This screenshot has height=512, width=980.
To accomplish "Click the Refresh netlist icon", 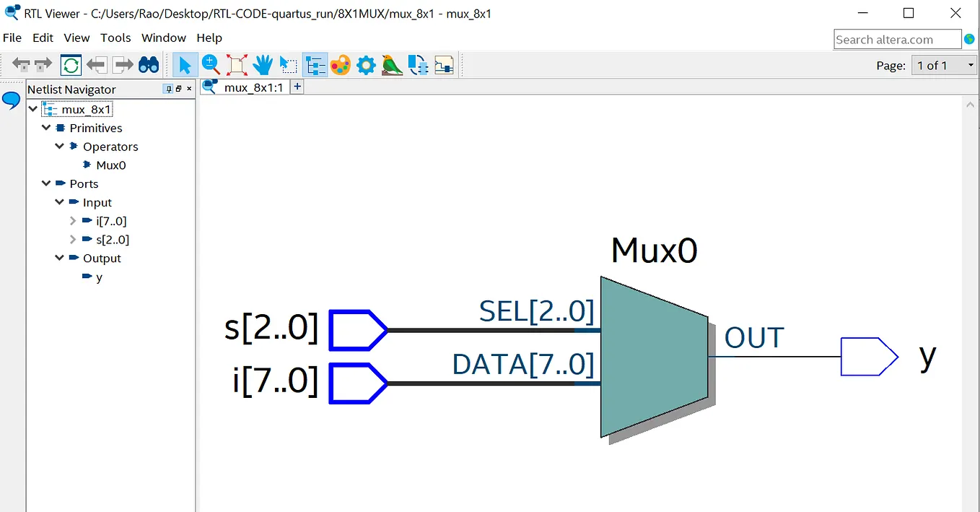I will [70, 64].
